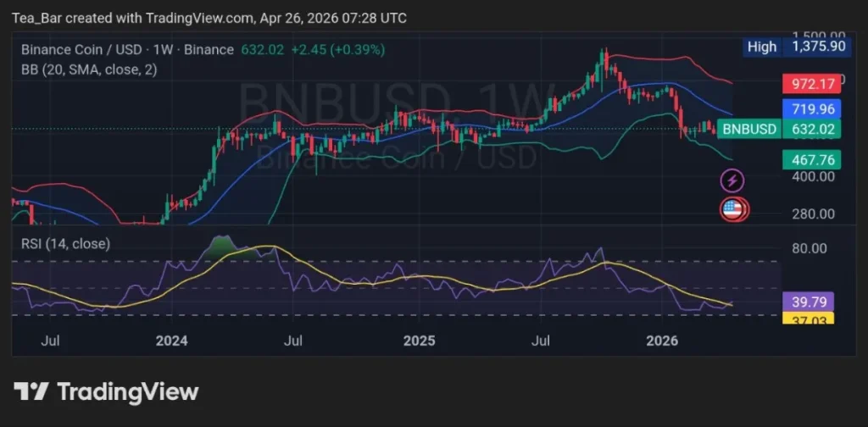Click the TradingView logo
The width and height of the screenshot is (868, 427).
tap(106, 391)
